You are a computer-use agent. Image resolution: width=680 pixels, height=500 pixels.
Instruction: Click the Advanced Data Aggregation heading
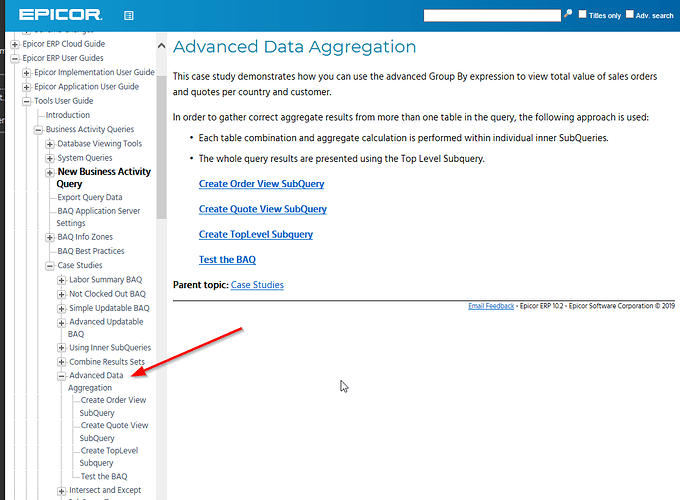coord(294,47)
